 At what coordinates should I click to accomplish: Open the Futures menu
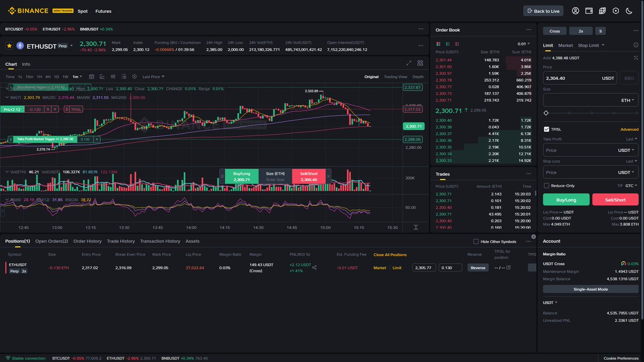tap(103, 11)
